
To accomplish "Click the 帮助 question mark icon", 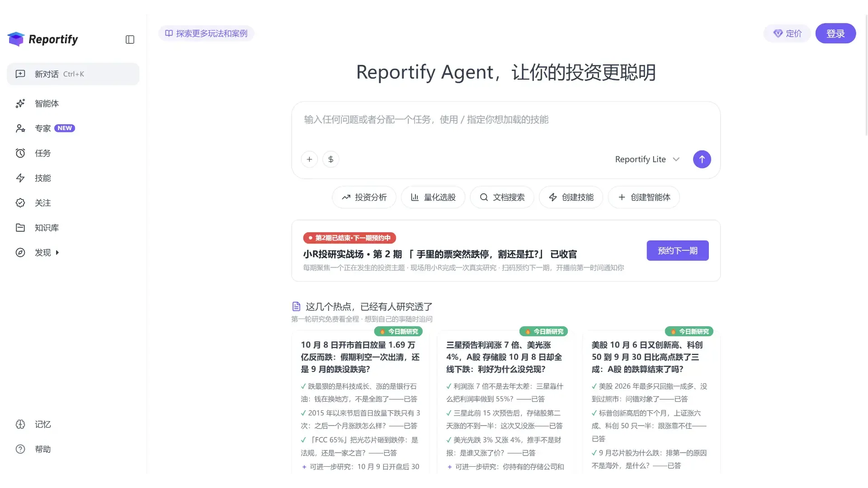I will click(x=20, y=449).
